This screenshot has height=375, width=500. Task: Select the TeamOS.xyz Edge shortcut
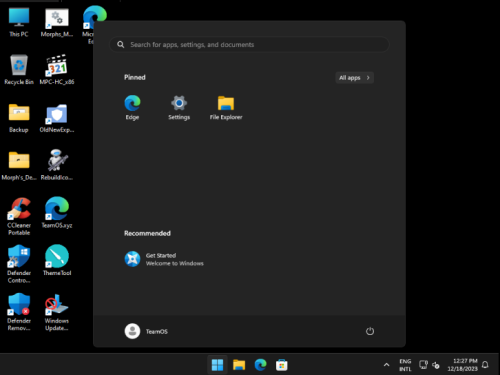coord(57,213)
